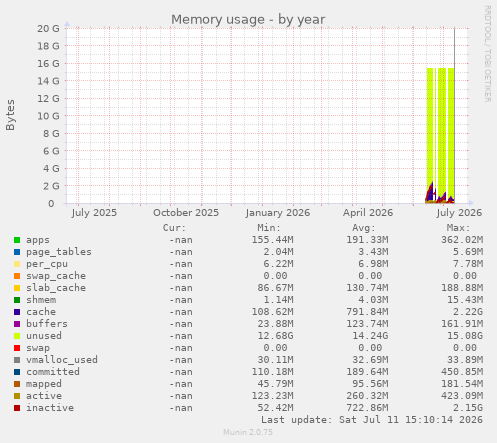Click the '20 G' y-axis label
This screenshot has width=497, height=443.
(48, 29)
